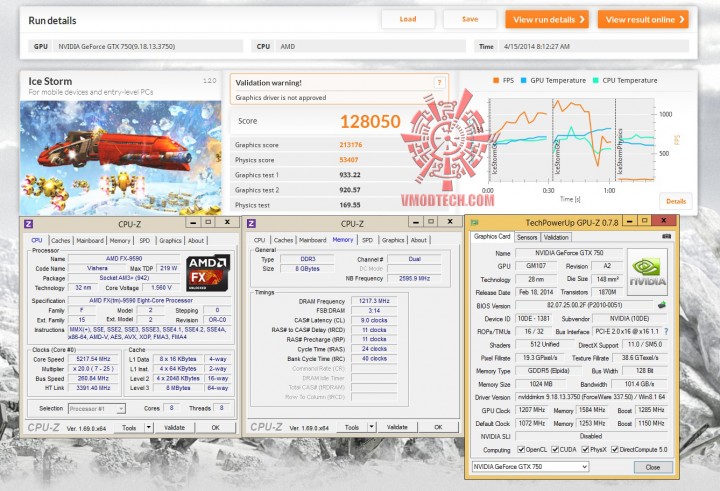Click the NB Frequency value 2595.9 MHz

click(415, 278)
